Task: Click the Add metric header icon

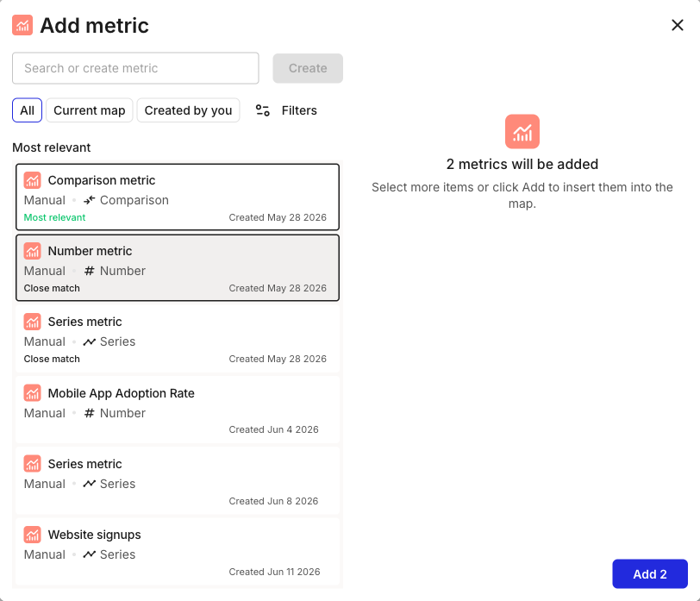Action: (x=22, y=25)
